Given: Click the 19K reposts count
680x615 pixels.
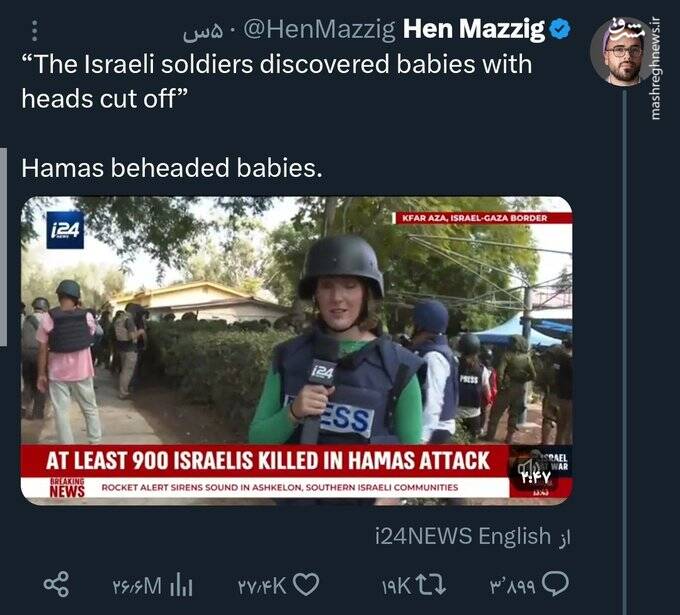Looking at the screenshot, I should (395, 583).
